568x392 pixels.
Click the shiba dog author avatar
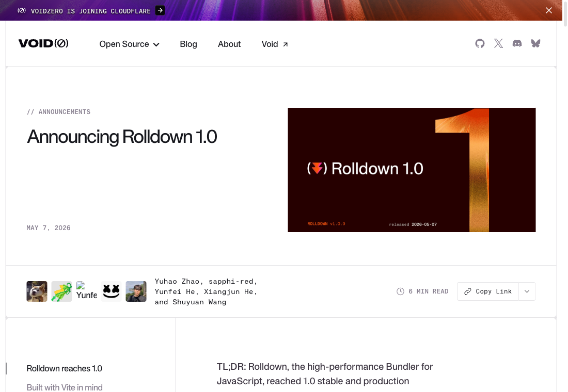[37, 291]
